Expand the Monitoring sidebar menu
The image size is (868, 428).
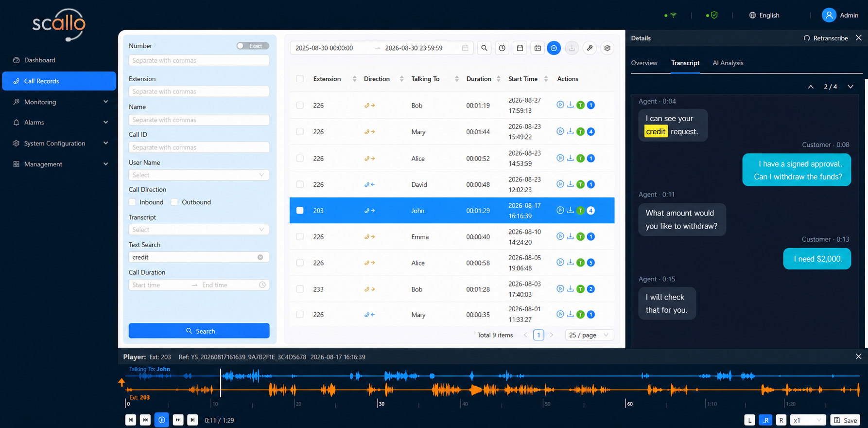59,102
